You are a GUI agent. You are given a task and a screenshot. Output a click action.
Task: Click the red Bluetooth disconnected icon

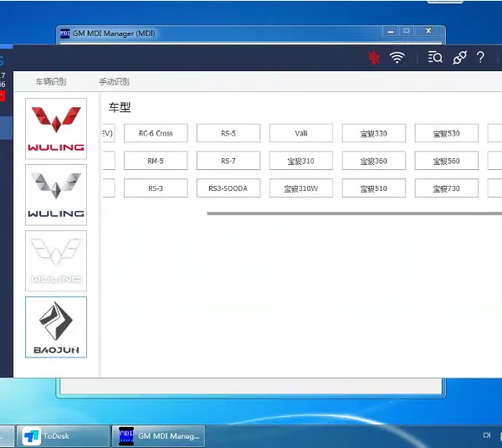(x=374, y=58)
